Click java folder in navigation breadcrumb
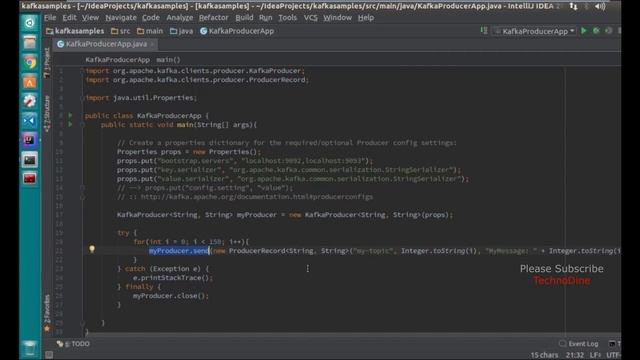Viewport: 640px width, 360px height. 181,31
